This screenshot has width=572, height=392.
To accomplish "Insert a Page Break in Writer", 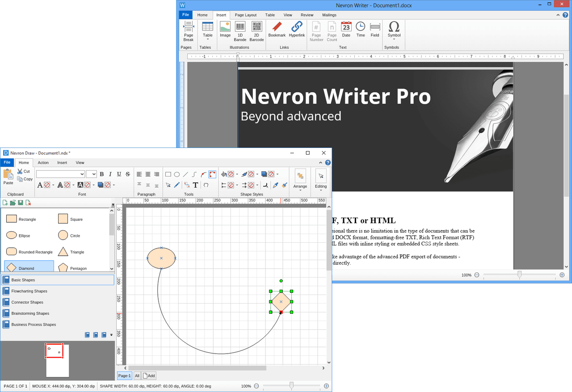I will click(x=189, y=31).
